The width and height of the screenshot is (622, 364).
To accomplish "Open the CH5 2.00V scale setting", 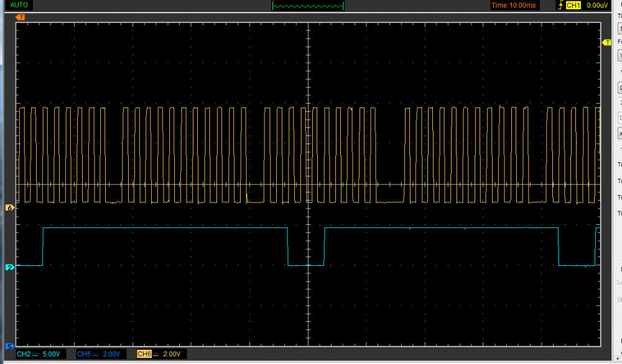I will point(111,354).
